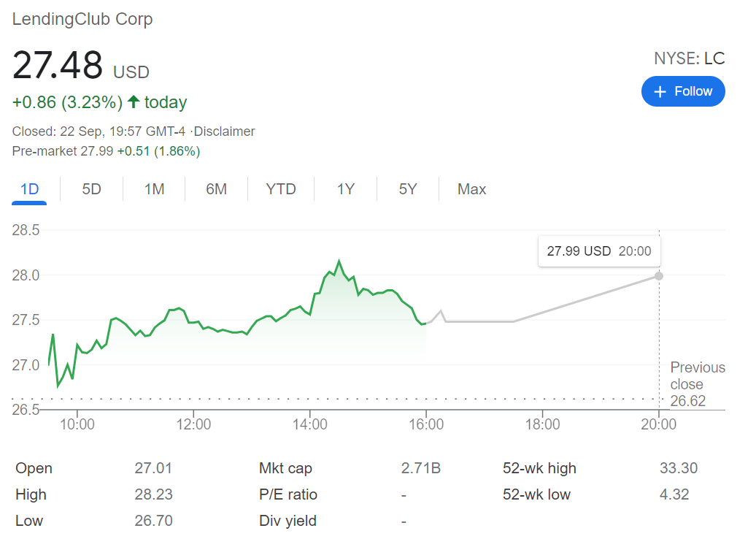Click the 52-wk high value 33.30
The width and height of the screenshot is (756, 539).
(679, 468)
